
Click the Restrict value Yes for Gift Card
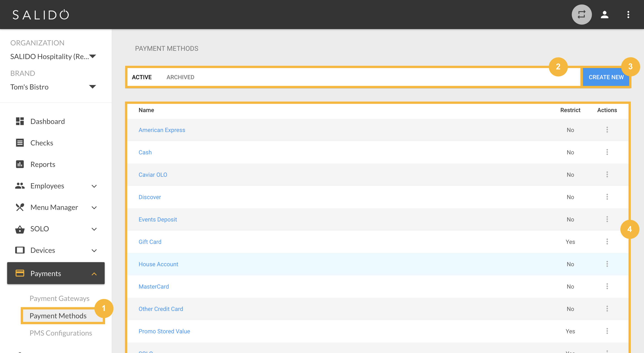[x=570, y=242]
